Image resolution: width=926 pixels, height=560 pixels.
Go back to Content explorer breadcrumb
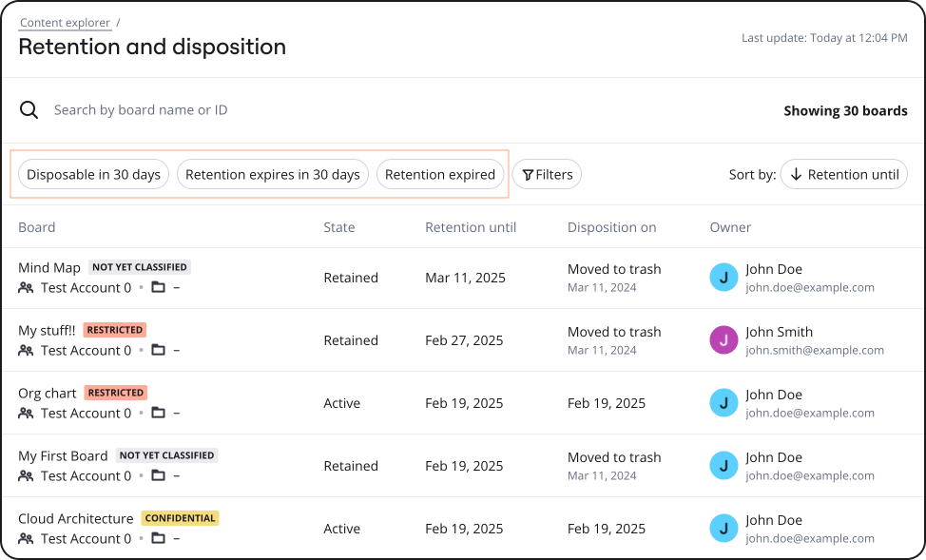(x=65, y=22)
